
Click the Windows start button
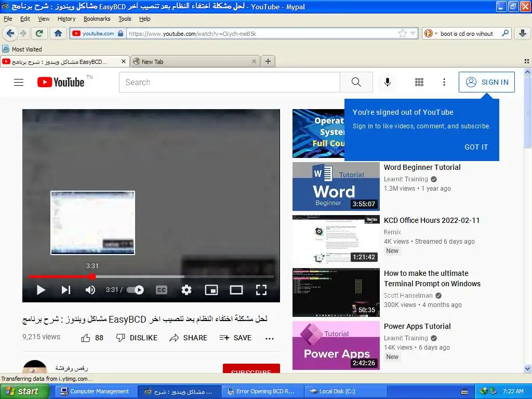click(x=24, y=392)
